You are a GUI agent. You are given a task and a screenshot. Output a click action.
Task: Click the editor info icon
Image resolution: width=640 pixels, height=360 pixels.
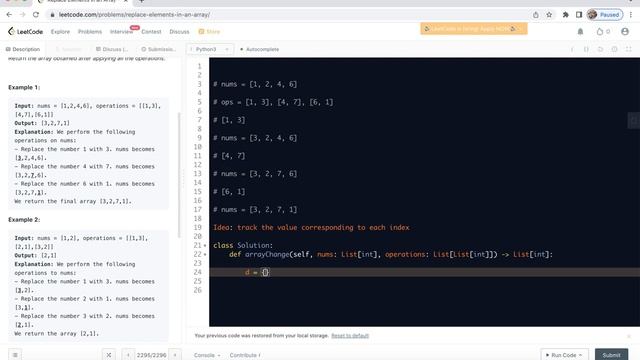[x=572, y=49]
